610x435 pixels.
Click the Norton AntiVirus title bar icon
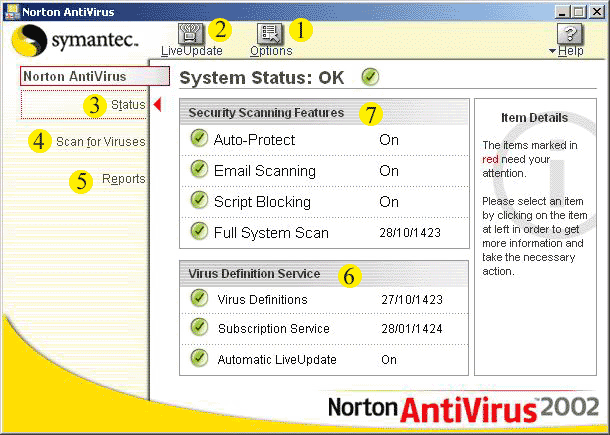point(11,12)
